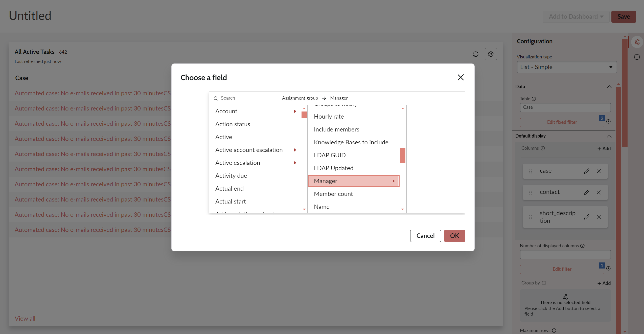Click the edit pencil on the case column

[x=587, y=171]
